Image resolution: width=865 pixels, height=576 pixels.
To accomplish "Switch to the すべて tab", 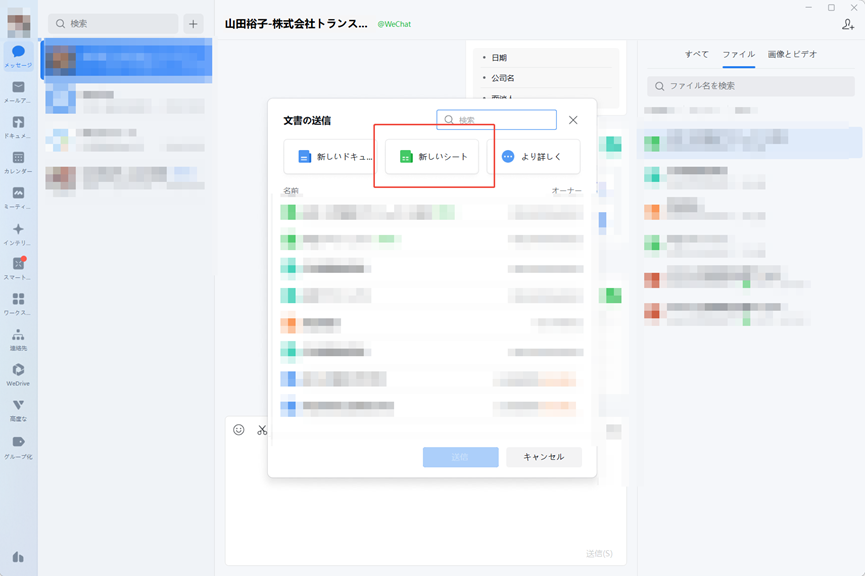I will (696, 54).
